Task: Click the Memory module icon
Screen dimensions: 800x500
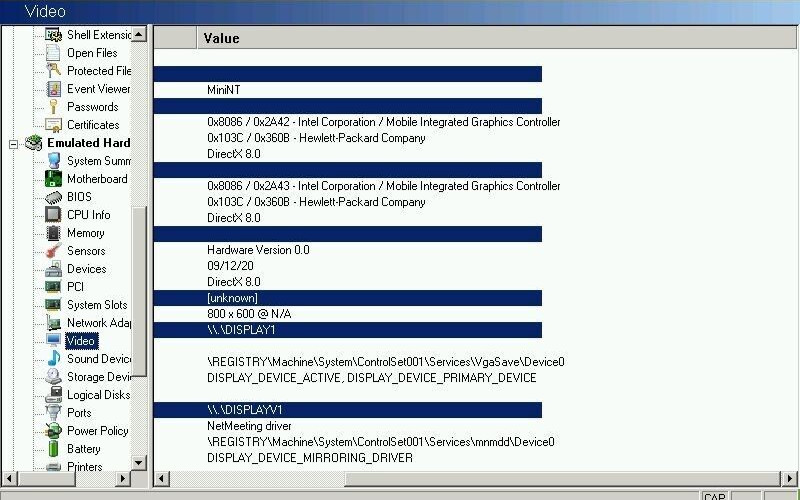Action: pyautogui.click(x=53, y=233)
